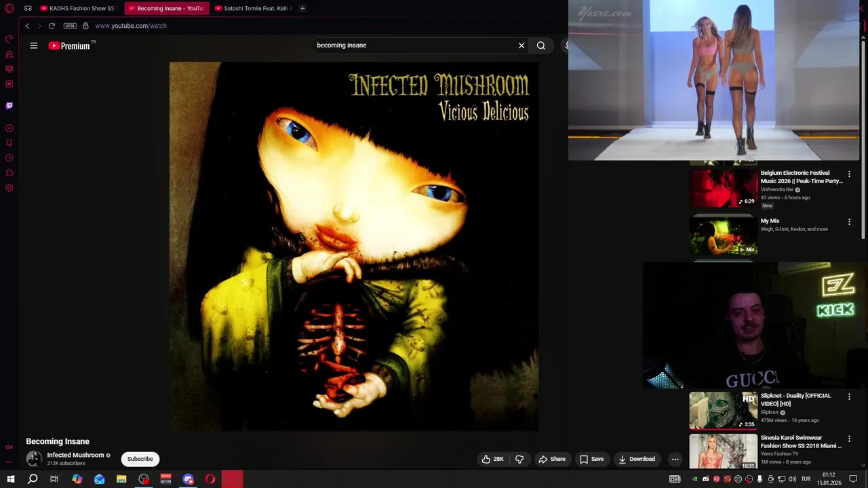This screenshot has height=488, width=868.
Task: Open My Mix thumbnail
Action: point(724,235)
